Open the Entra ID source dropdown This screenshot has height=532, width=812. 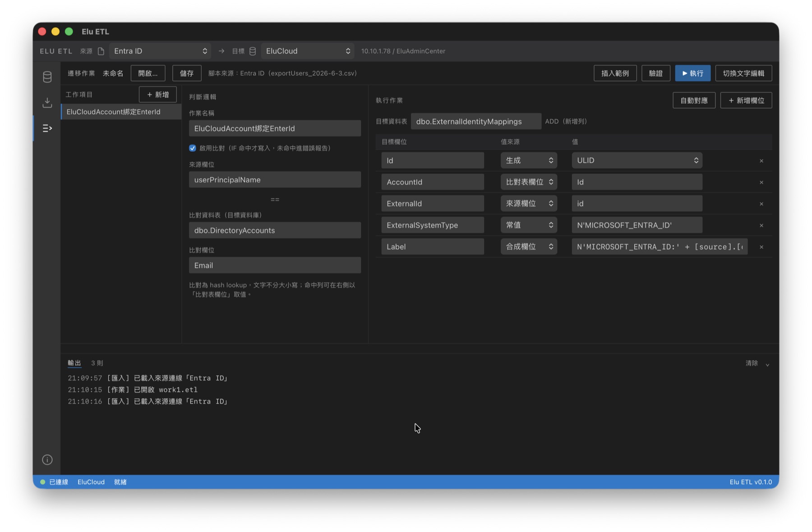(160, 51)
